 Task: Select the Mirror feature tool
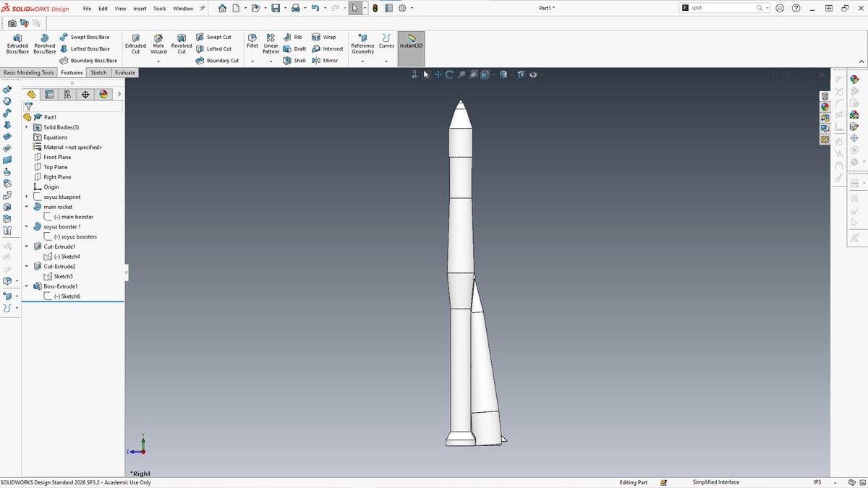pyautogui.click(x=325, y=61)
